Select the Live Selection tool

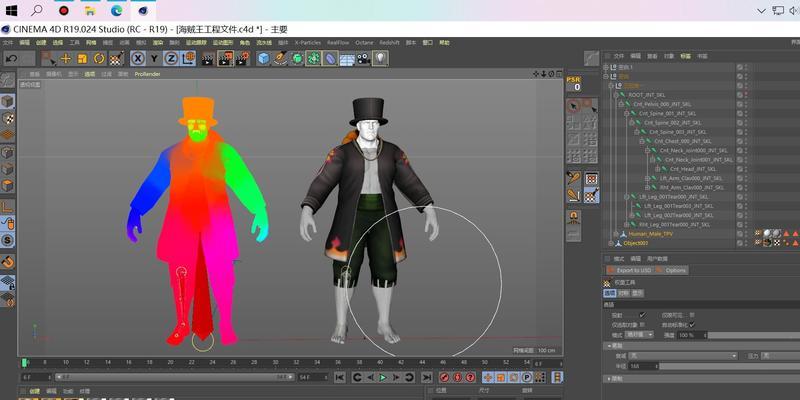49,59
